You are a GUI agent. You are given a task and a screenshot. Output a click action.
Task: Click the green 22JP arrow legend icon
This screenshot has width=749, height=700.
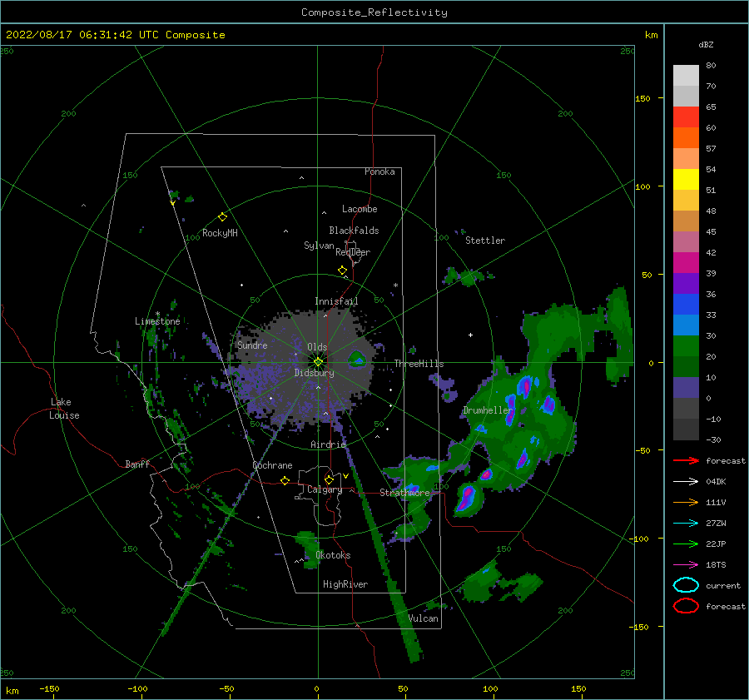[686, 544]
